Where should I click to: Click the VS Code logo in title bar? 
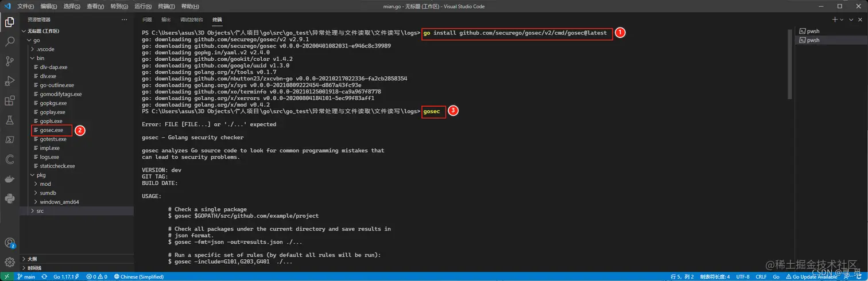click(7, 6)
